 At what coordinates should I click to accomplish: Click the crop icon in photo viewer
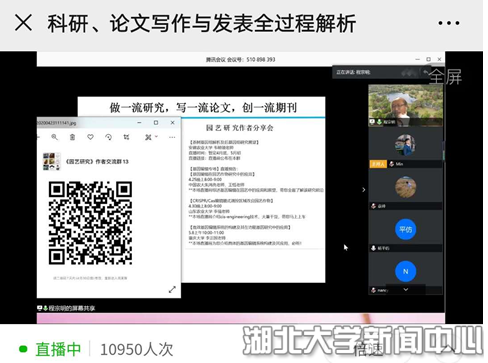coord(126,137)
